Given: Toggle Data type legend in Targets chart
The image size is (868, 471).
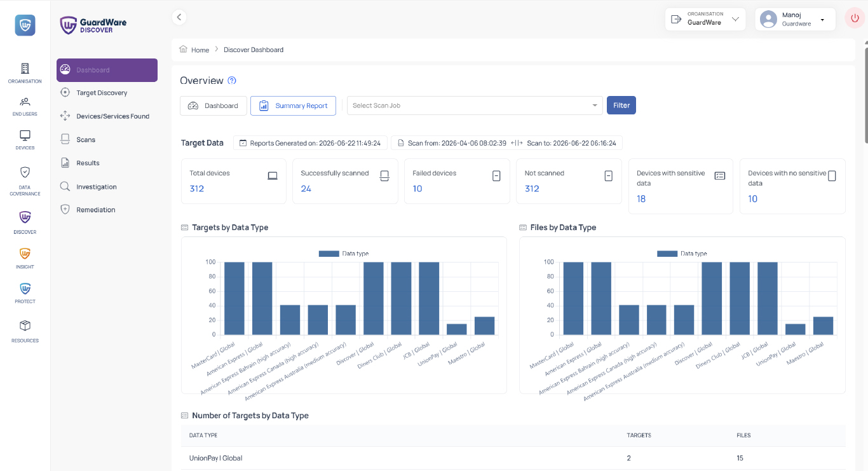Looking at the screenshot, I should [x=344, y=254].
